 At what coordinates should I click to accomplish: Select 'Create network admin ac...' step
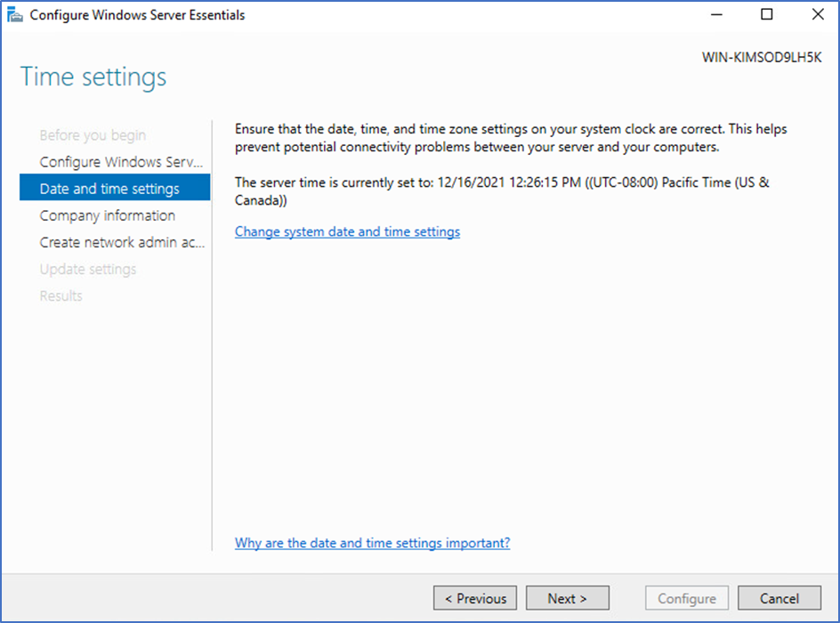pos(122,242)
